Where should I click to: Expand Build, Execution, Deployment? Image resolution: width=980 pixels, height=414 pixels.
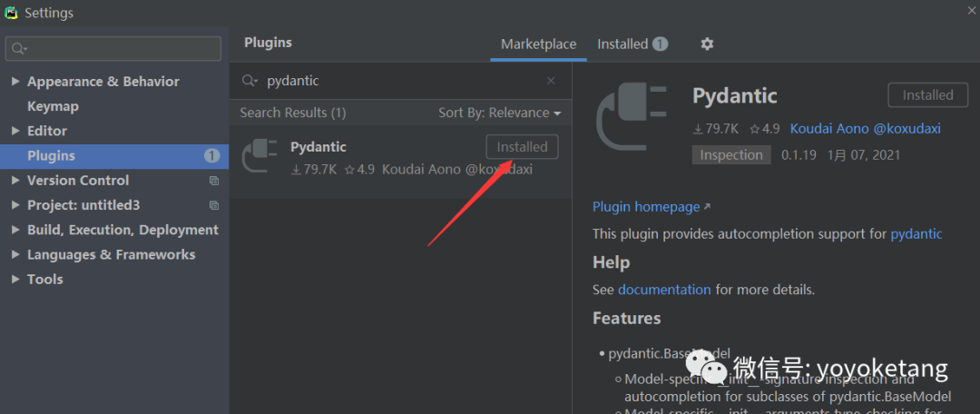[15, 230]
